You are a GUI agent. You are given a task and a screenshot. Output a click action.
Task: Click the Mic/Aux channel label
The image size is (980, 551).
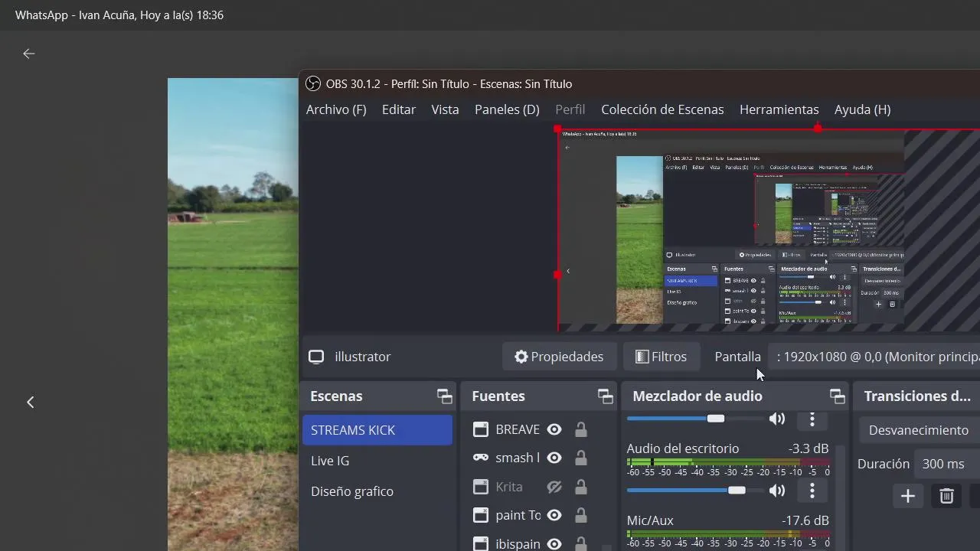650,520
